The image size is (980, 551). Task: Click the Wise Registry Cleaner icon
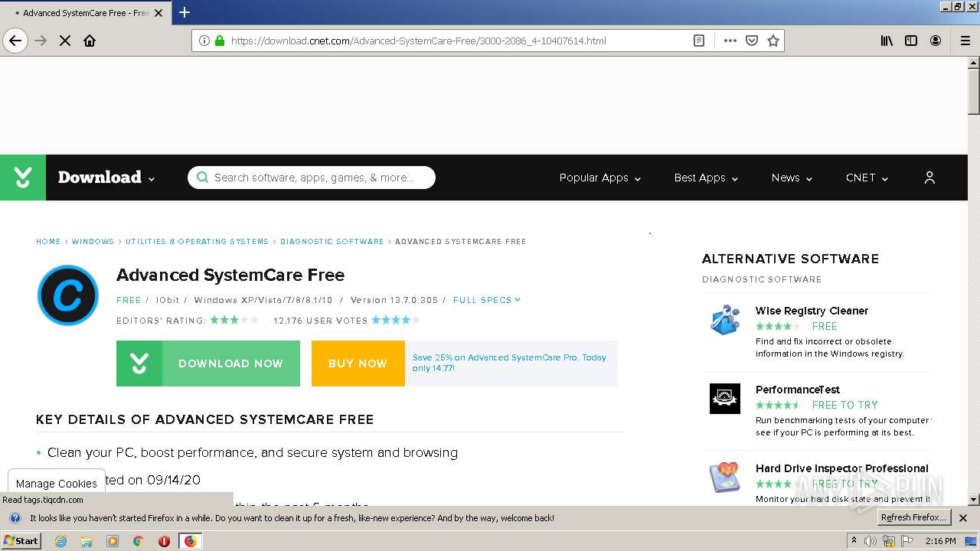[x=724, y=319]
